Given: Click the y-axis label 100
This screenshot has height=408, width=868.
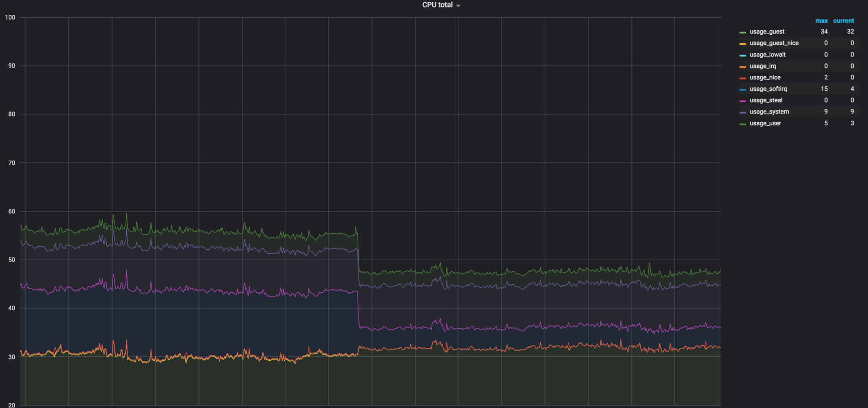Looking at the screenshot, I should click(10, 17).
